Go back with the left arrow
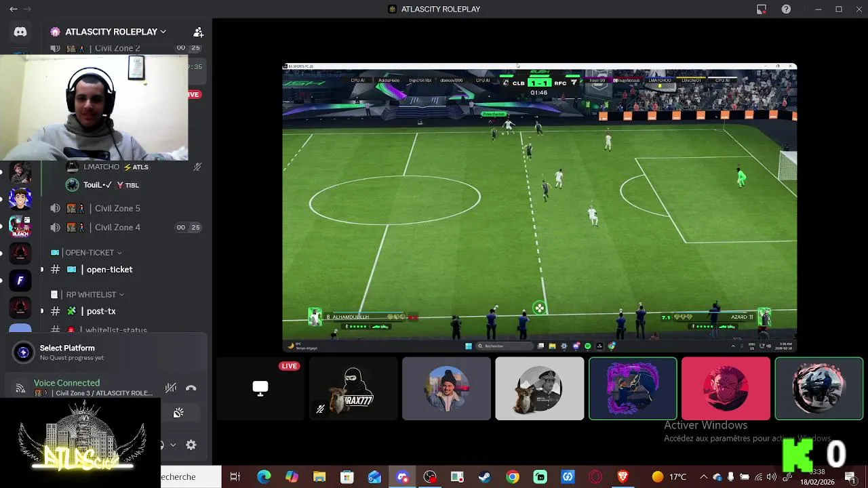This screenshot has height=488, width=868. (x=14, y=9)
